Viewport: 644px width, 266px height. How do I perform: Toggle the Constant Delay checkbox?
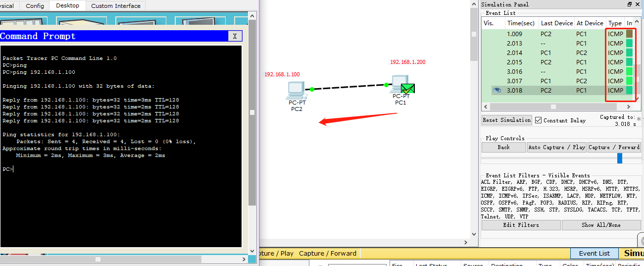pyautogui.click(x=538, y=120)
